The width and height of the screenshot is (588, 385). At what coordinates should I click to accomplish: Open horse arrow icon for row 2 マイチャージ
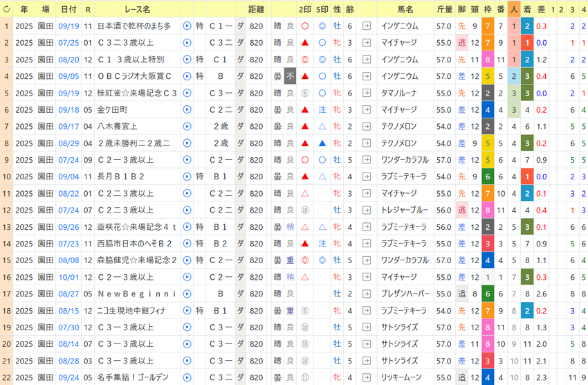(x=367, y=43)
